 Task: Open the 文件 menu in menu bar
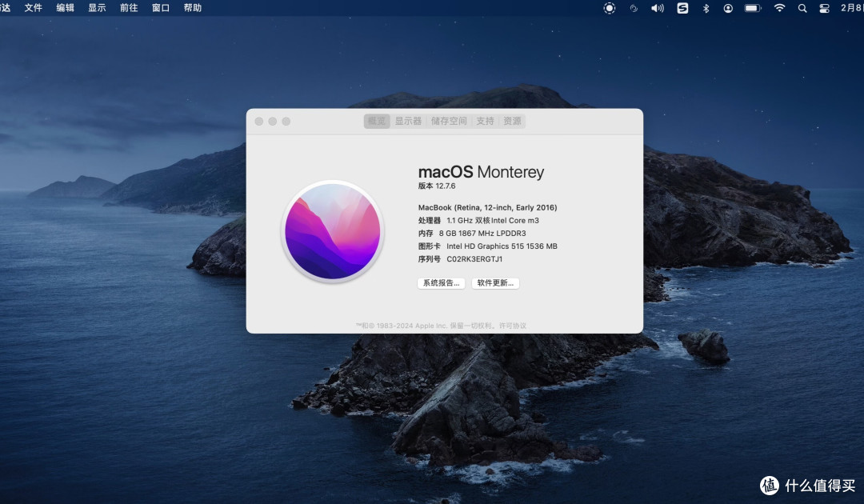click(33, 8)
